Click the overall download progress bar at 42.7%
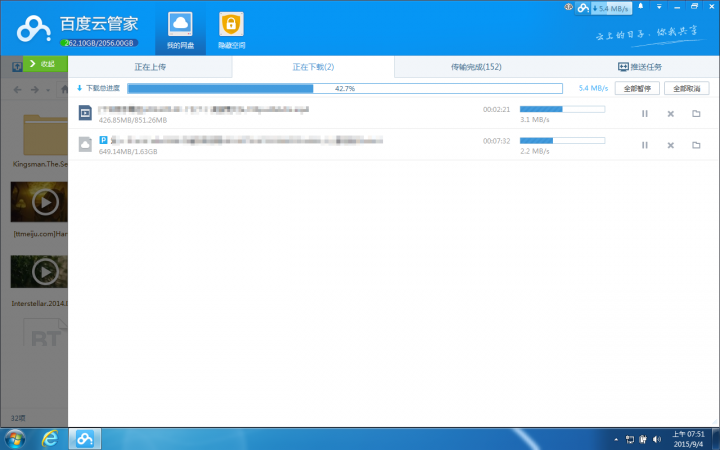The width and height of the screenshot is (720, 450). [x=345, y=88]
